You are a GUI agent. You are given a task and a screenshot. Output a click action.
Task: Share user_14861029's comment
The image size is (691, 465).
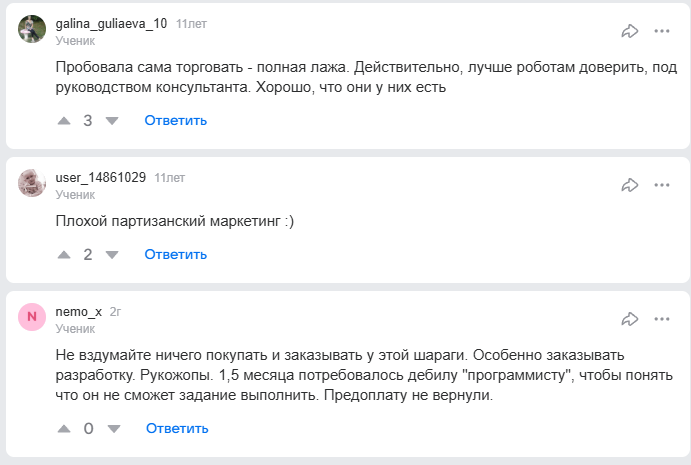[x=630, y=185]
